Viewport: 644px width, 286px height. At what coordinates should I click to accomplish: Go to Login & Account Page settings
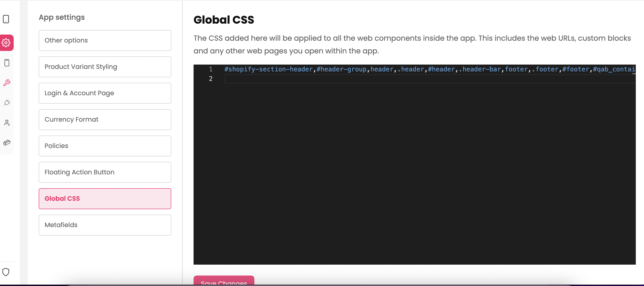pyautogui.click(x=105, y=93)
